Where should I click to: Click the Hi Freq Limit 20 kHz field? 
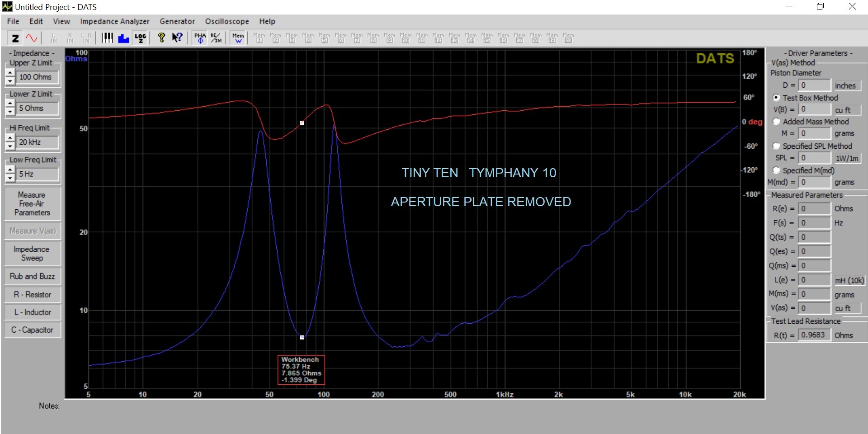click(x=38, y=142)
